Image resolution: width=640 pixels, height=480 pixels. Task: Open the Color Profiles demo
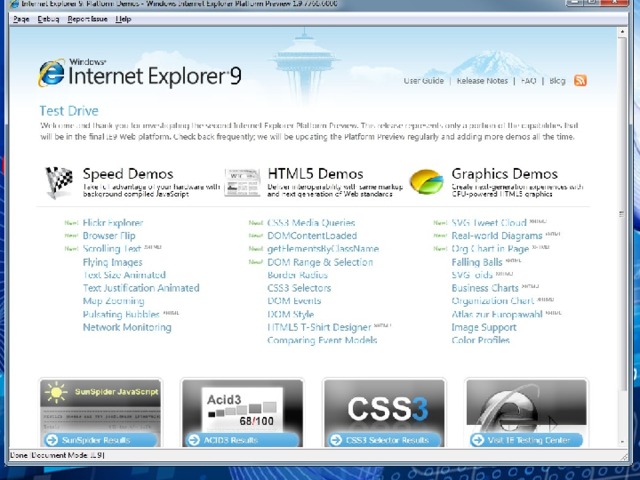pyautogui.click(x=481, y=340)
